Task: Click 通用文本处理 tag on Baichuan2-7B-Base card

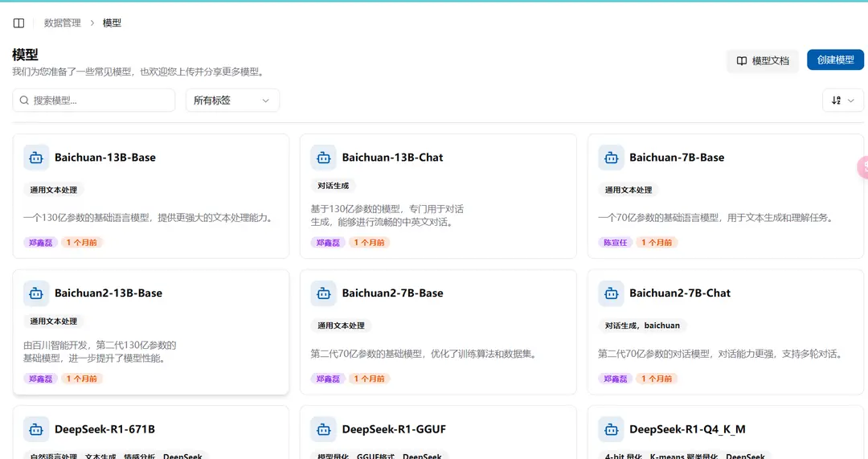Action: 341,326
